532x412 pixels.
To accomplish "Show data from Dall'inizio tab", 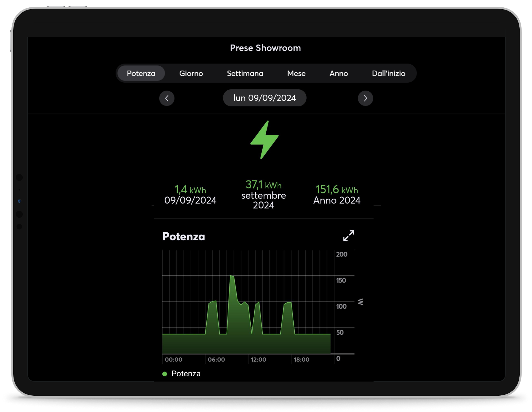I will (x=388, y=73).
